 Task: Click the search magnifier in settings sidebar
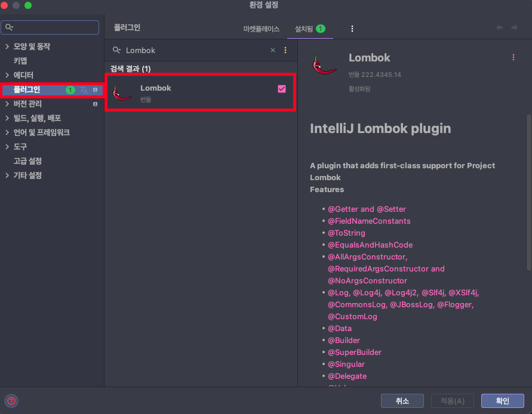tap(9, 27)
